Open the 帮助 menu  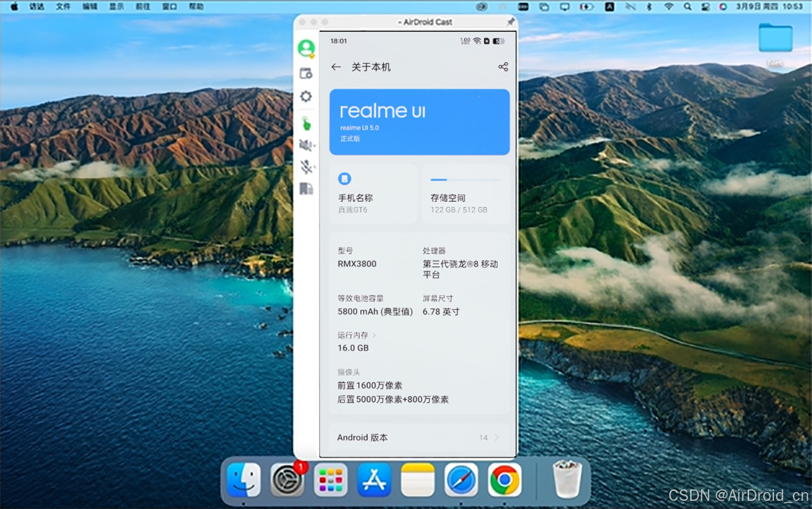[x=196, y=6]
